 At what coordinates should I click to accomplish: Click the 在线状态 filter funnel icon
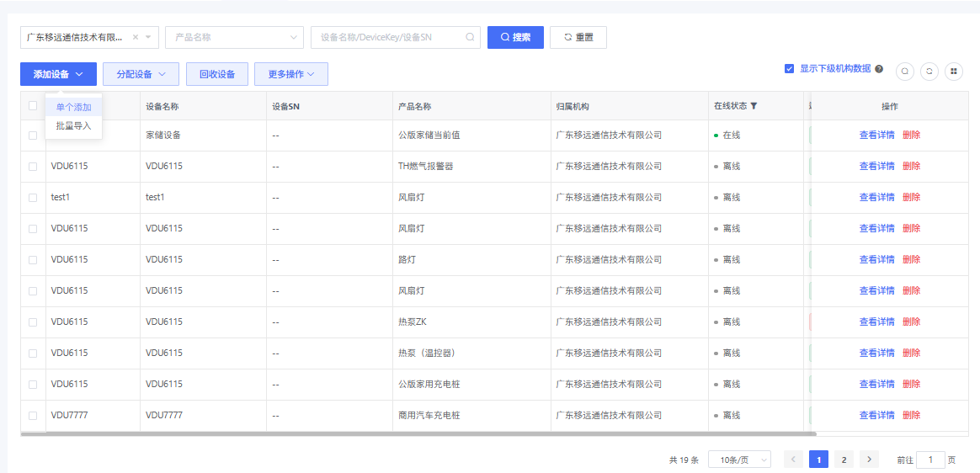tap(754, 106)
